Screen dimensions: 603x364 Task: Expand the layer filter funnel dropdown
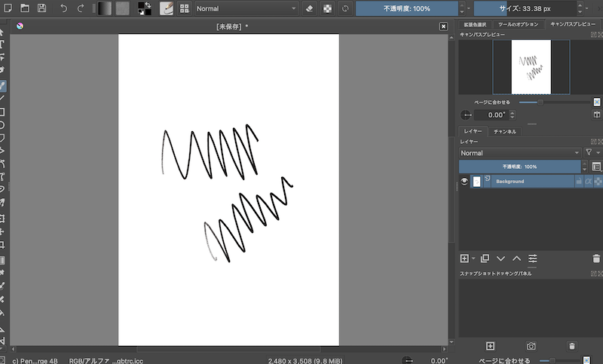(x=591, y=152)
